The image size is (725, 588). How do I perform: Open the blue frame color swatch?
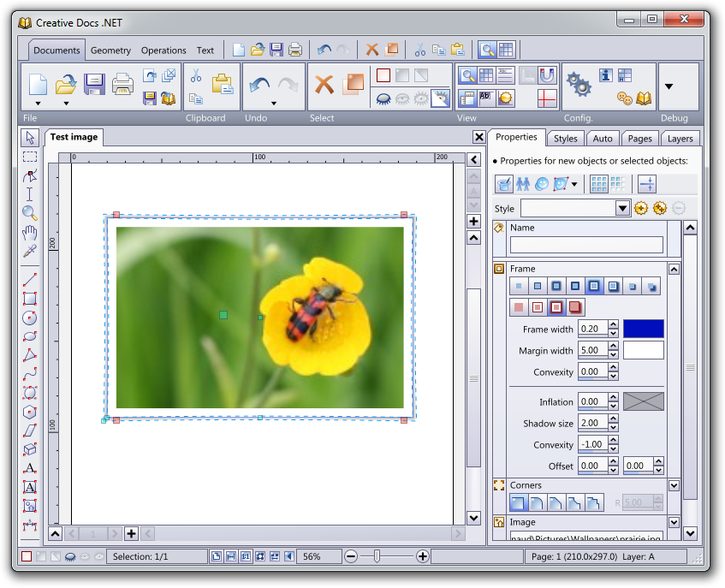[x=643, y=329]
